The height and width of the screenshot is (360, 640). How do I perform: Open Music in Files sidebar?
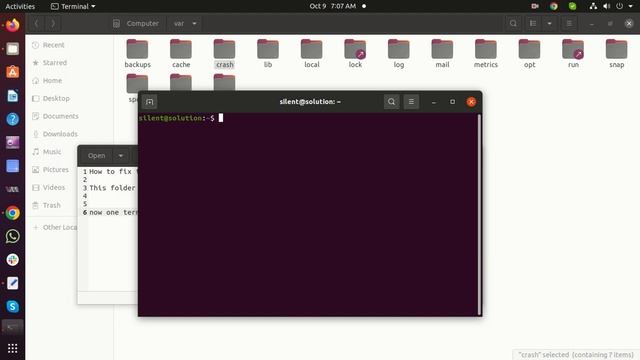[53, 152]
